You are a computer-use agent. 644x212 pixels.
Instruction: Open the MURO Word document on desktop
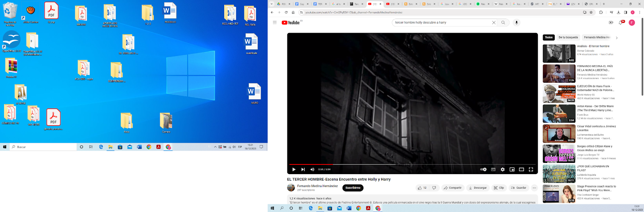[x=254, y=94]
